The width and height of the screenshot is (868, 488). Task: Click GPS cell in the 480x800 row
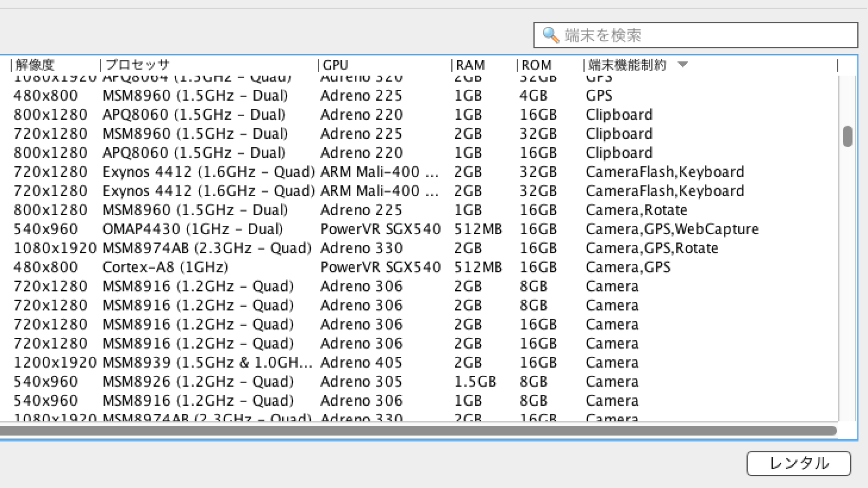599,95
